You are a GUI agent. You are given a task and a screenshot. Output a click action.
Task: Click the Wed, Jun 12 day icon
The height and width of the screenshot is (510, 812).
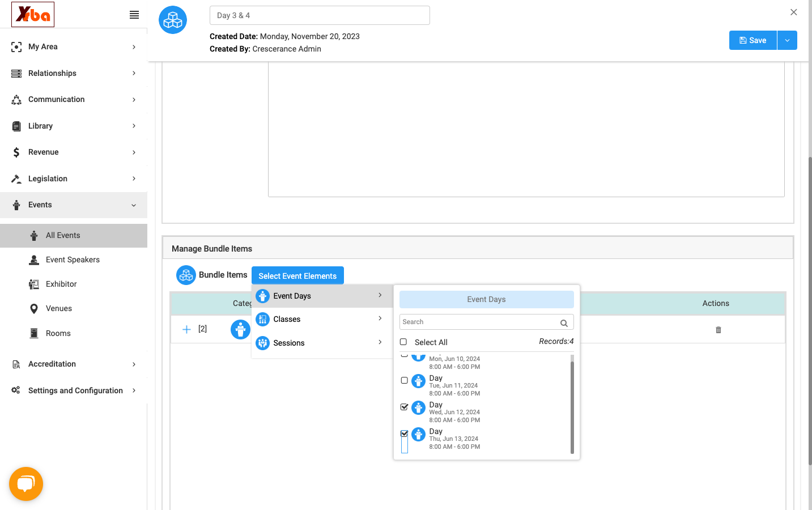[418, 408]
